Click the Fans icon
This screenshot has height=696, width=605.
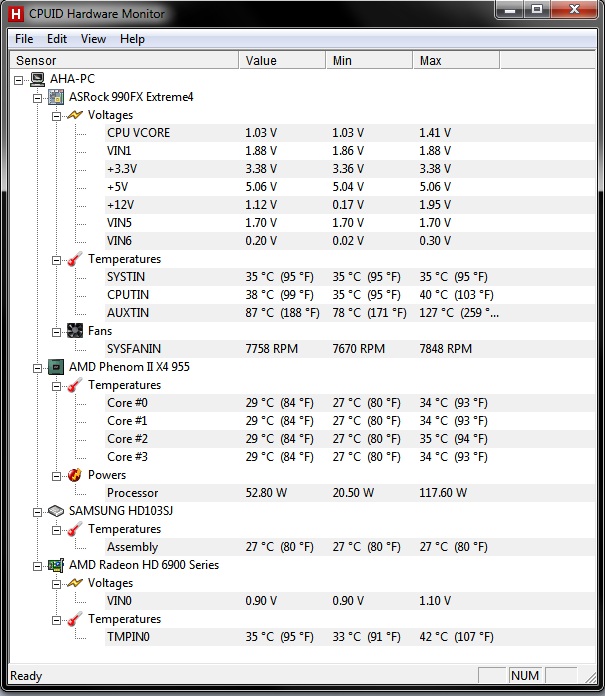point(75,331)
